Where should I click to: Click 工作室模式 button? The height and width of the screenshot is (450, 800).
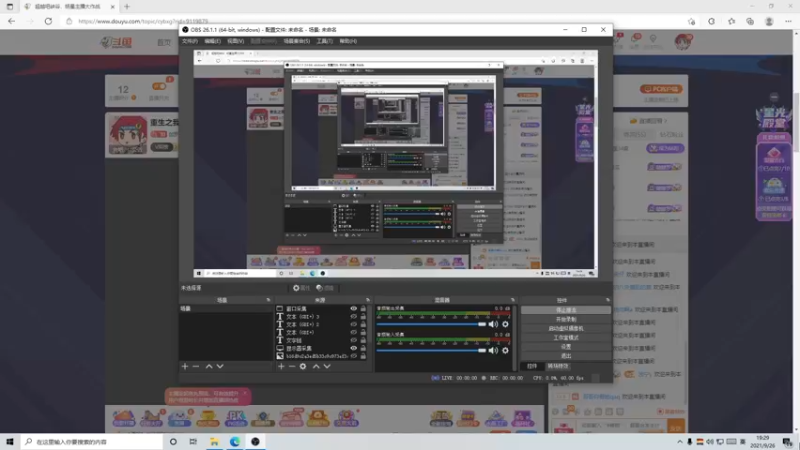coord(566,337)
